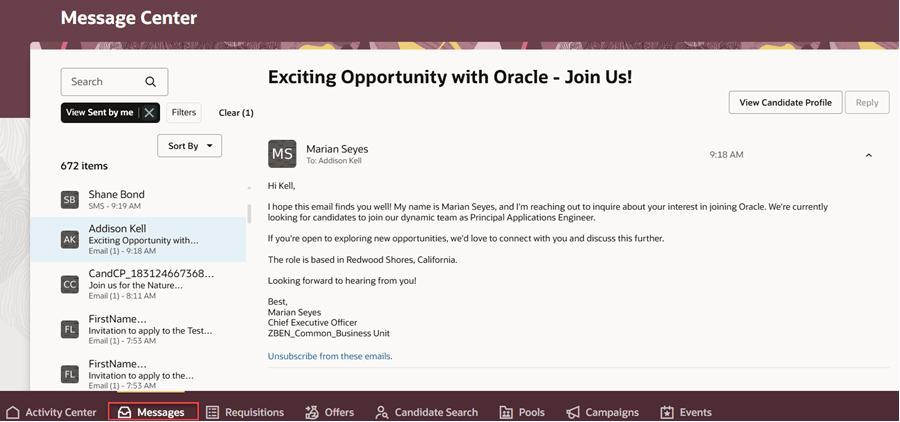Open the Campaigns megaphone icon

click(573, 412)
